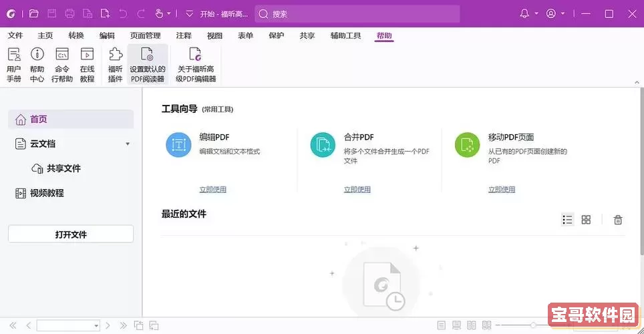The width and height of the screenshot is (644, 334).
Task: Open 在线教程 online tutorials
Action: (87, 65)
